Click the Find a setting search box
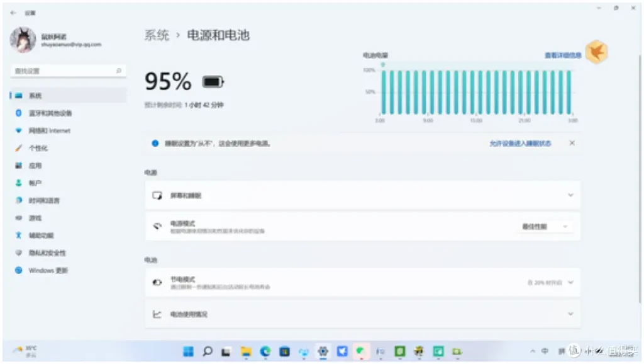 [68, 71]
